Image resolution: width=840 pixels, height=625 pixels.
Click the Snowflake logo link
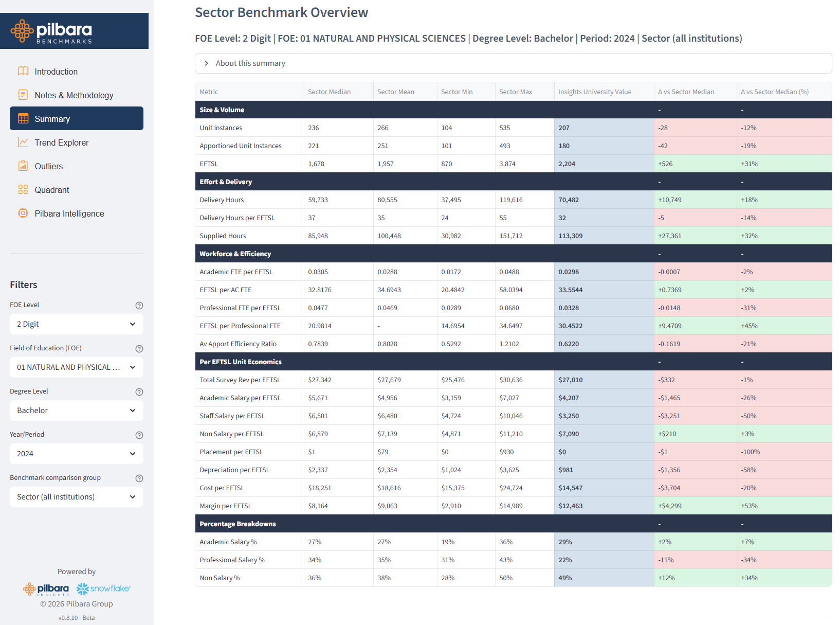click(x=103, y=588)
